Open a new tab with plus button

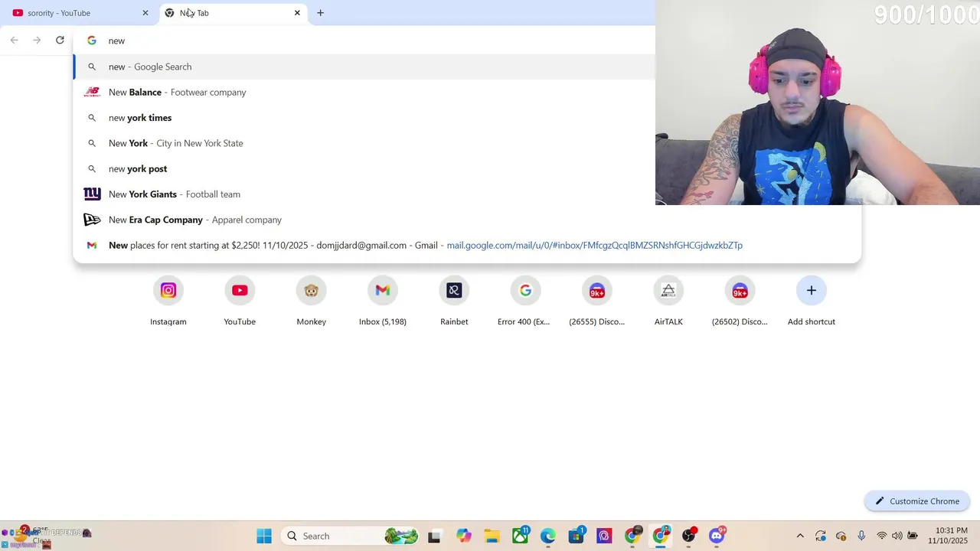tap(320, 13)
